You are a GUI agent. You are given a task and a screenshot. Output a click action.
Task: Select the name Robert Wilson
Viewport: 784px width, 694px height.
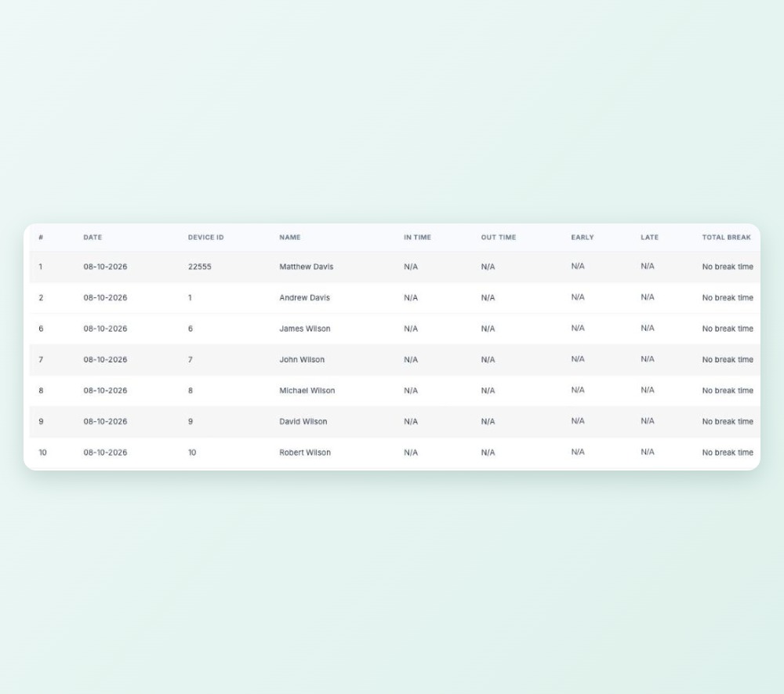[x=304, y=453]
